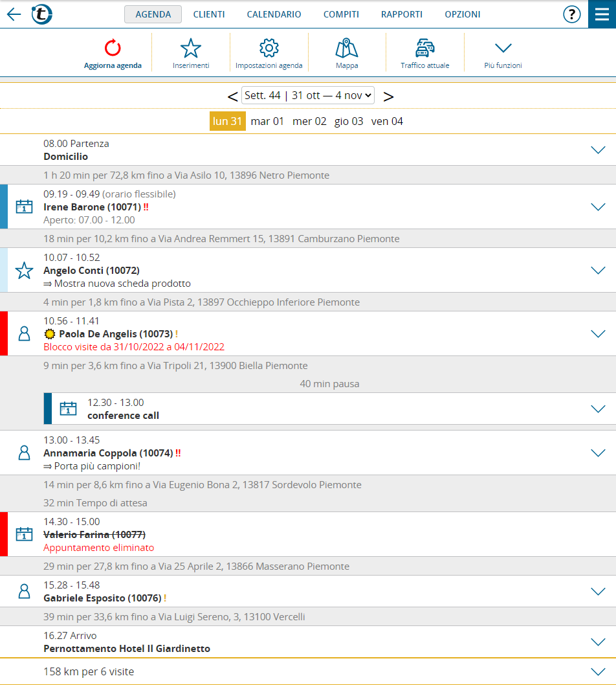
Task: Click star icon beside Angelo Conti
Action: click(24, 271)
